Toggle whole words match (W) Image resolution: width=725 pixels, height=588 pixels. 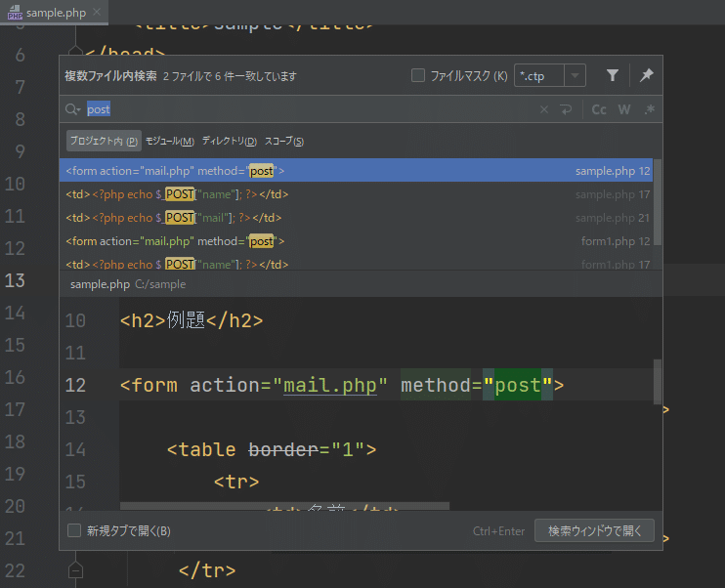tap(624, 109)
